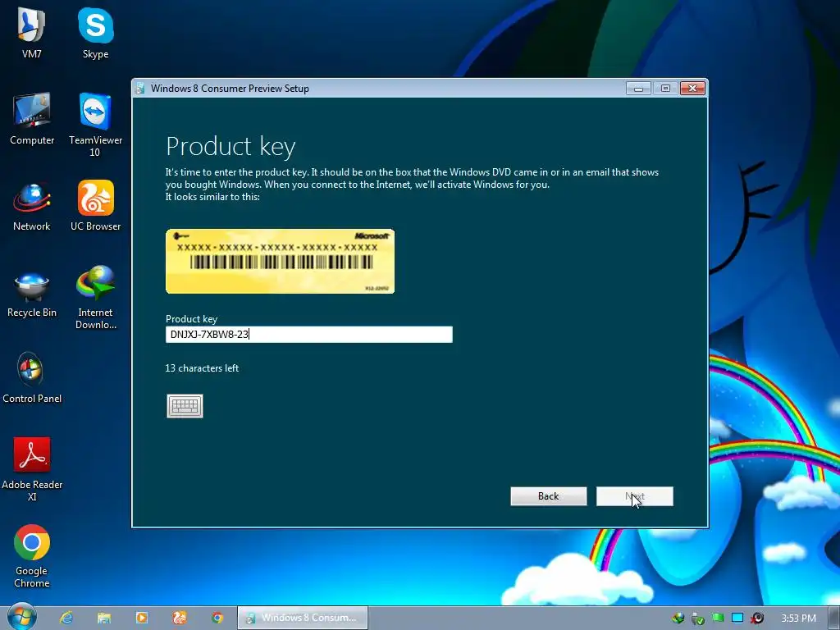Launch Google Chrome from the desktop
This screenshot has width=840, height=630.
(32, 556)
